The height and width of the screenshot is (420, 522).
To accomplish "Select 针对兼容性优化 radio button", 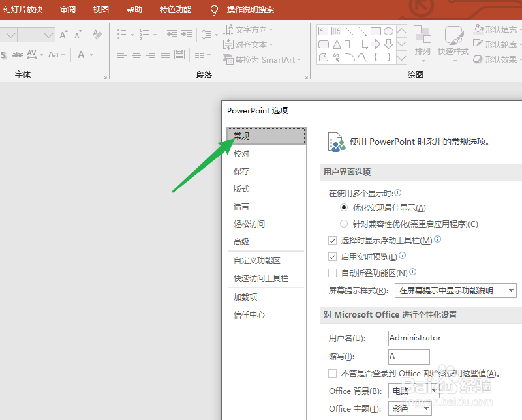I will tap(344, 224).
